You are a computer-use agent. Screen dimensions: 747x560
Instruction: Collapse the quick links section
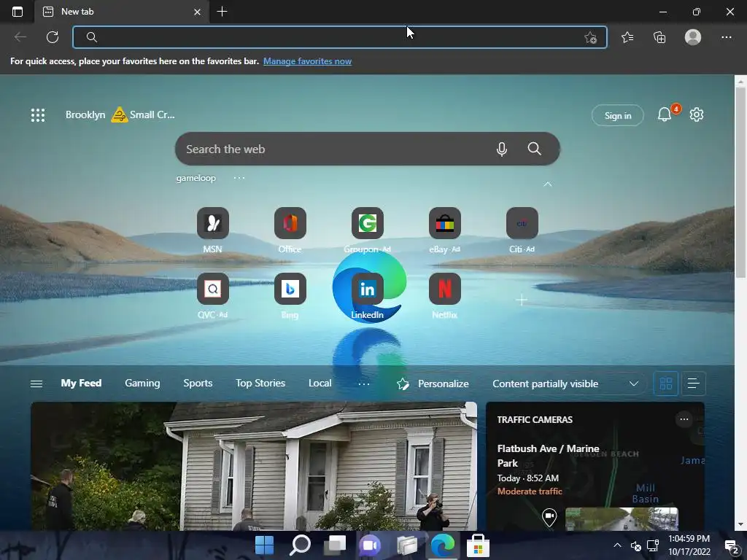[548, 184]
